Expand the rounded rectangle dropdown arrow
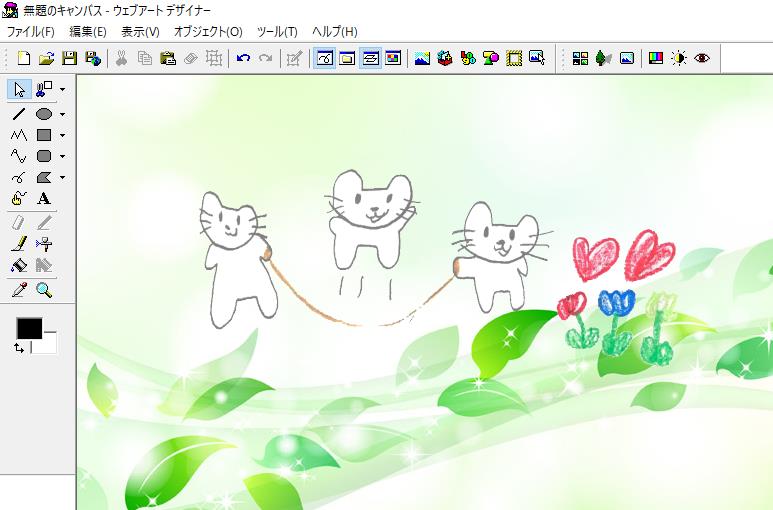The image size is (773, 510). coord(62,157)
